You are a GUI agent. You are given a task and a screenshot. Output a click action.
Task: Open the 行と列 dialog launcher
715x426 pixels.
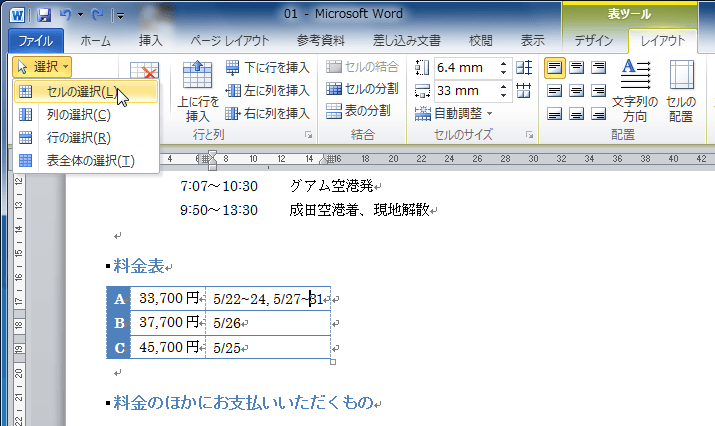[x=309, y=135]
